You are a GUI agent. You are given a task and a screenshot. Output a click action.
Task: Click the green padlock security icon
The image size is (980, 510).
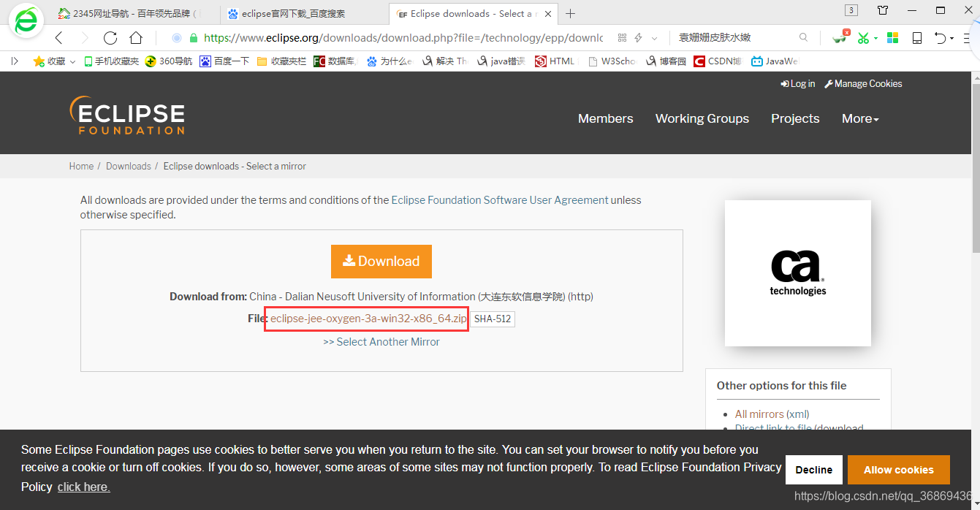[x=194, y=38]
